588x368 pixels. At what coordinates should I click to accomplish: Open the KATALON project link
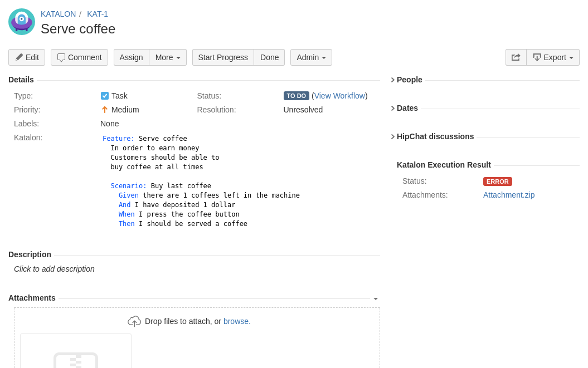[58, 14]
